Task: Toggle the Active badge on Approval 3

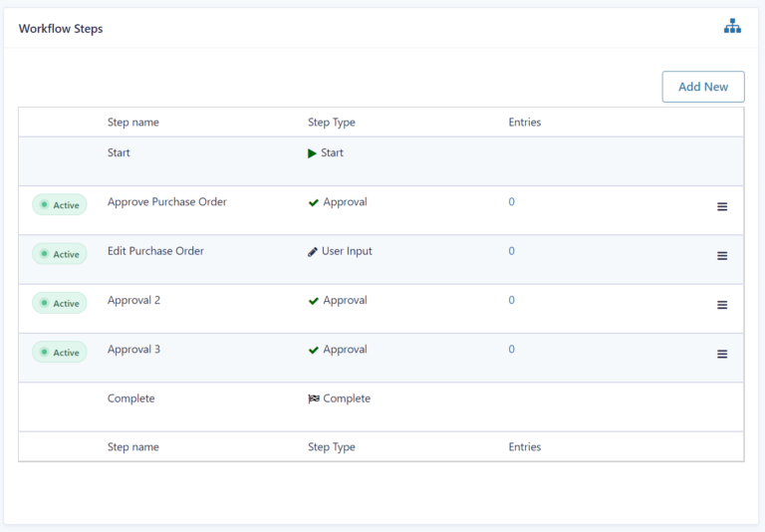Action: point(59,352)
